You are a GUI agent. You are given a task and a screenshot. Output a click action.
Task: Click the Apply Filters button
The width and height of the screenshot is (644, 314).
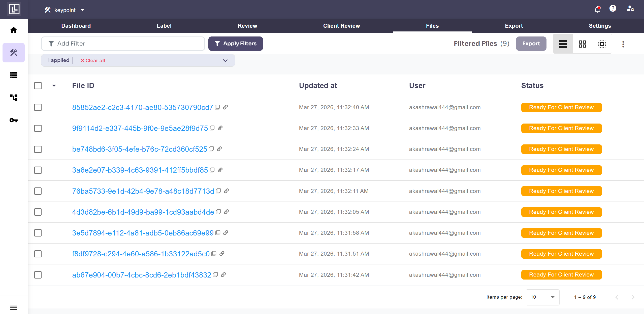235,44
